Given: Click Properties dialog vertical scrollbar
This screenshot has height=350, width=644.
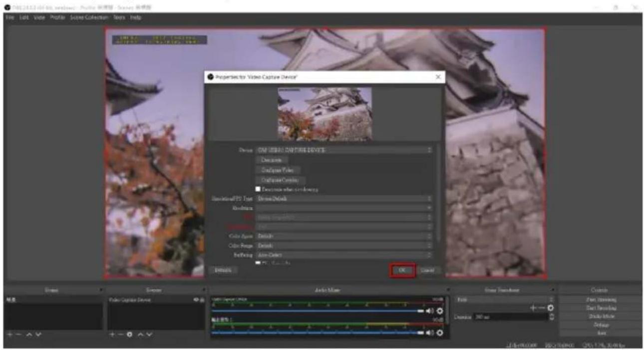Looking at the screenshot, I should pyautogui.click(x=438, y=192).
